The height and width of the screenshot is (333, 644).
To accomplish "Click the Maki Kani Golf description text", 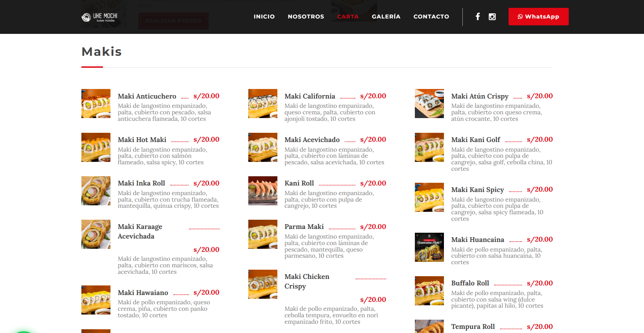I will pyautogui.click(x=501, y=159).
